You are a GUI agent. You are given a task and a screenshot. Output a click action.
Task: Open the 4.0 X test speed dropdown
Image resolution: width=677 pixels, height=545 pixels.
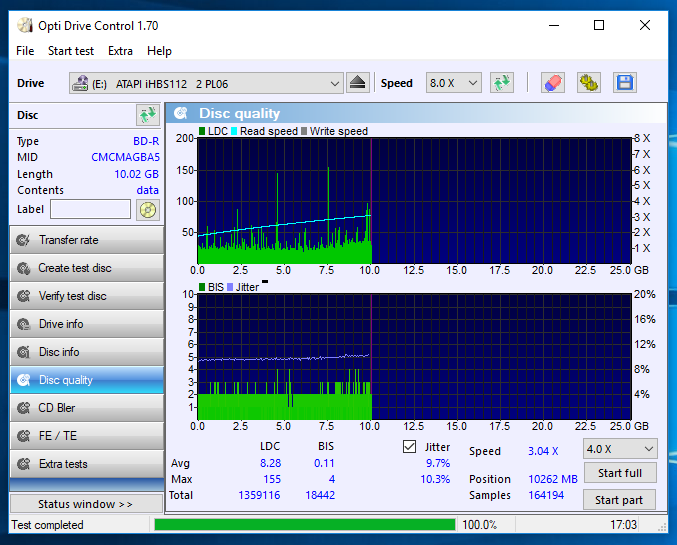tap(620, 449)
